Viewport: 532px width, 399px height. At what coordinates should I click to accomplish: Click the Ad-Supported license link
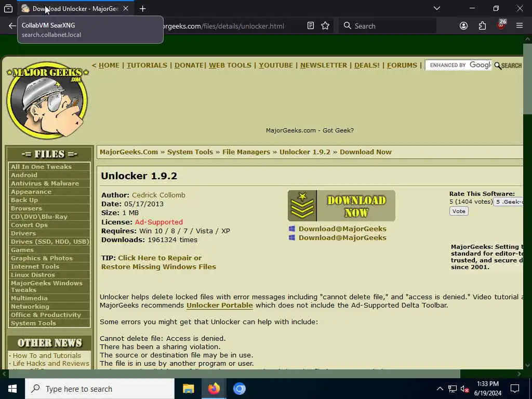click(159, 222)
